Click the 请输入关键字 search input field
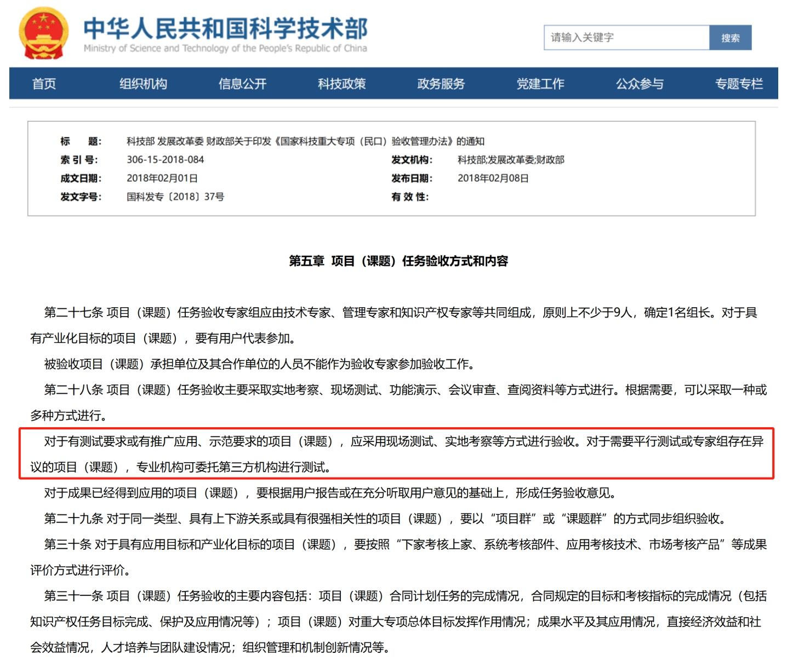This screenshot has height=672, width=804. 626,38
